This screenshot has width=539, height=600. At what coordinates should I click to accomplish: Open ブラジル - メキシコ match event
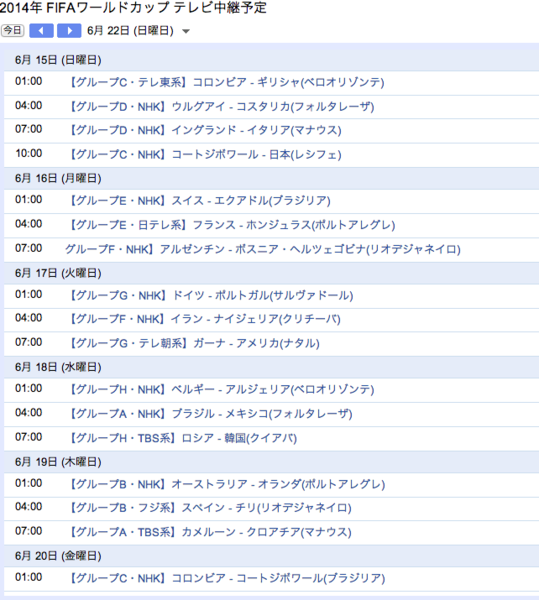pos(210,414)
